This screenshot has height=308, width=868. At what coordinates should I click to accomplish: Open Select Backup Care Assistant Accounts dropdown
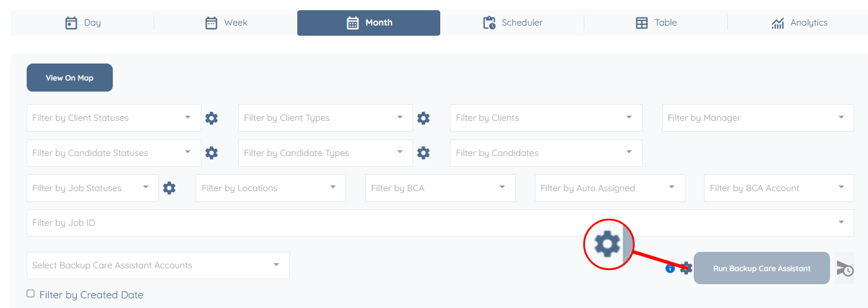pyautogui.click(x=158, y=265)
